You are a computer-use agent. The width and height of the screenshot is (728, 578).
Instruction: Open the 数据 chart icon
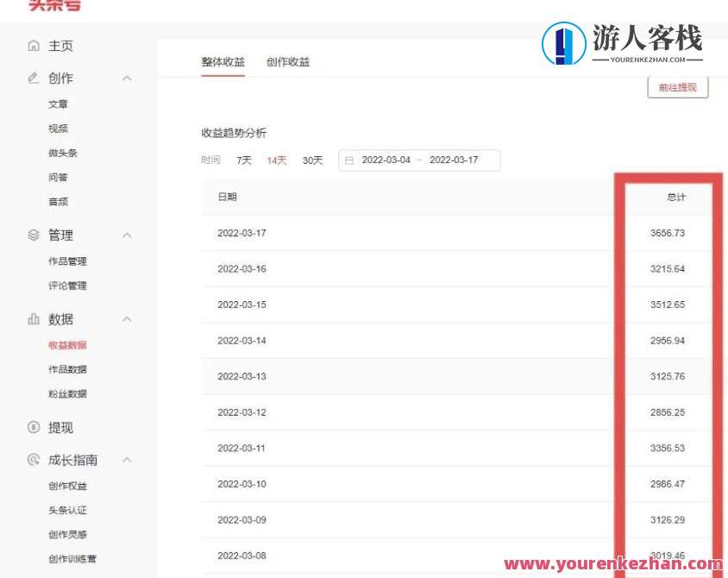[33, 319]
